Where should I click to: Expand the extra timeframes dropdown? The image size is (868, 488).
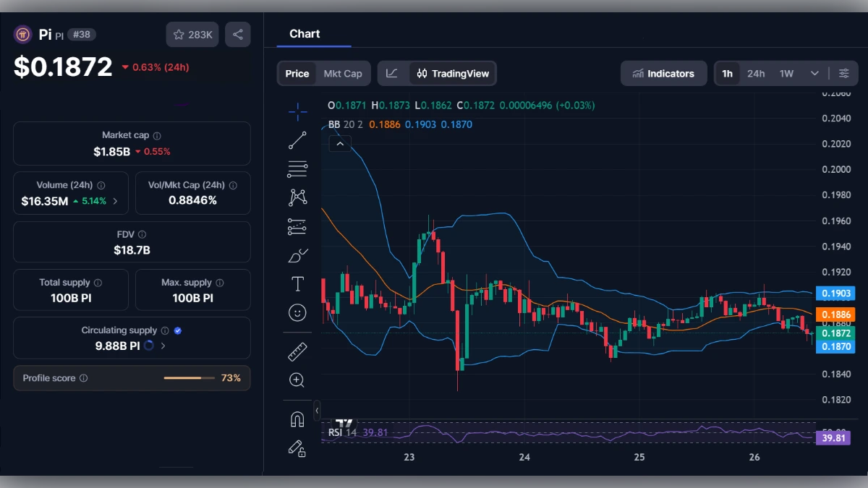[813, 73]
